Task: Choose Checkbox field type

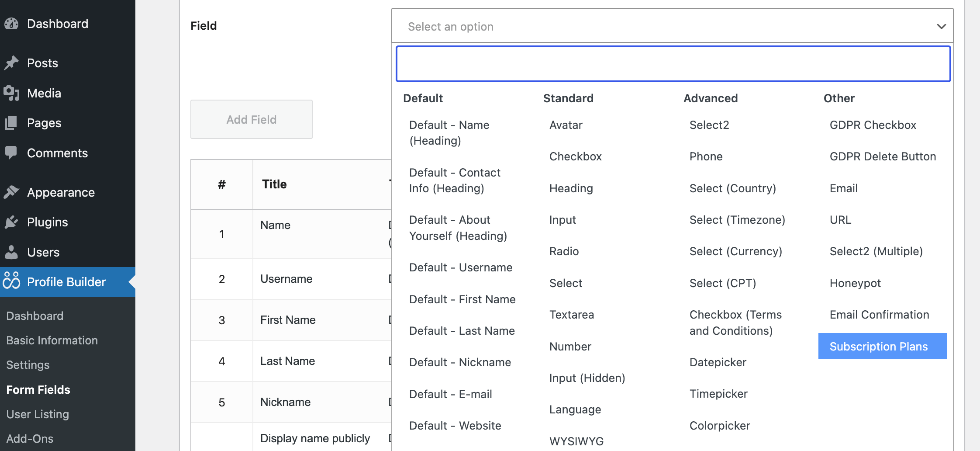Action: pos(576,156)
